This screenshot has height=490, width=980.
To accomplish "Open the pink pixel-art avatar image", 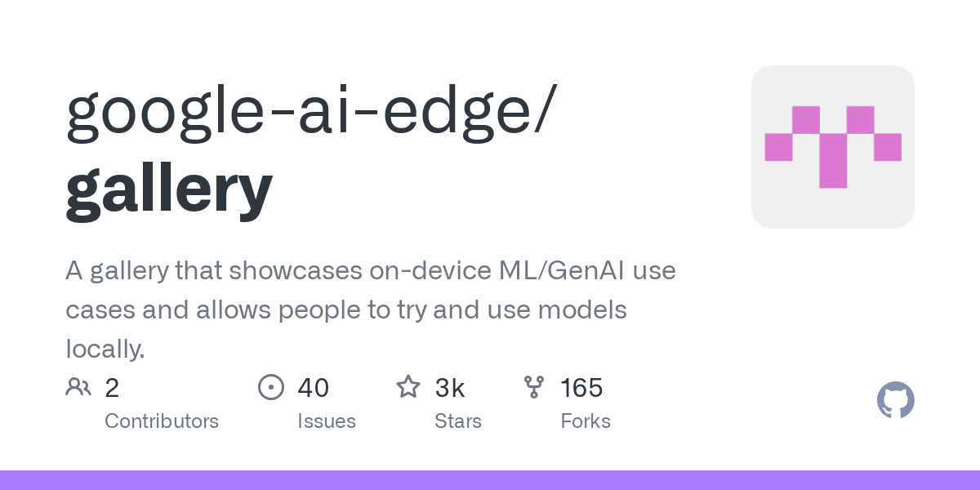I will (832, 147).
